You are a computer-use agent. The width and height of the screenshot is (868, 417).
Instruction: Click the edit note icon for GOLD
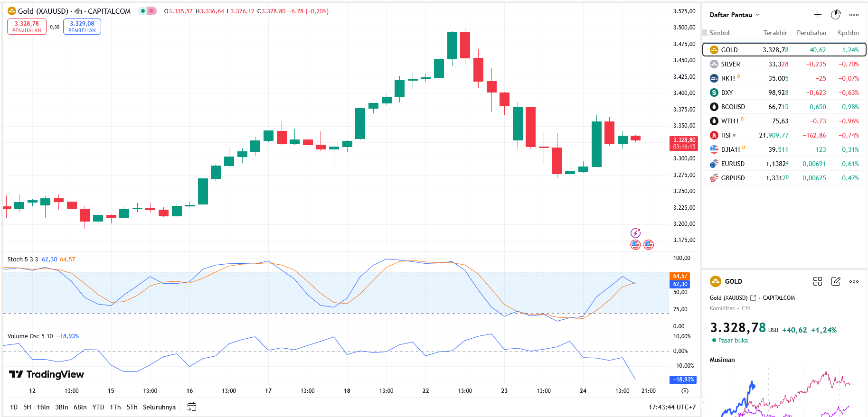point(836,281)
